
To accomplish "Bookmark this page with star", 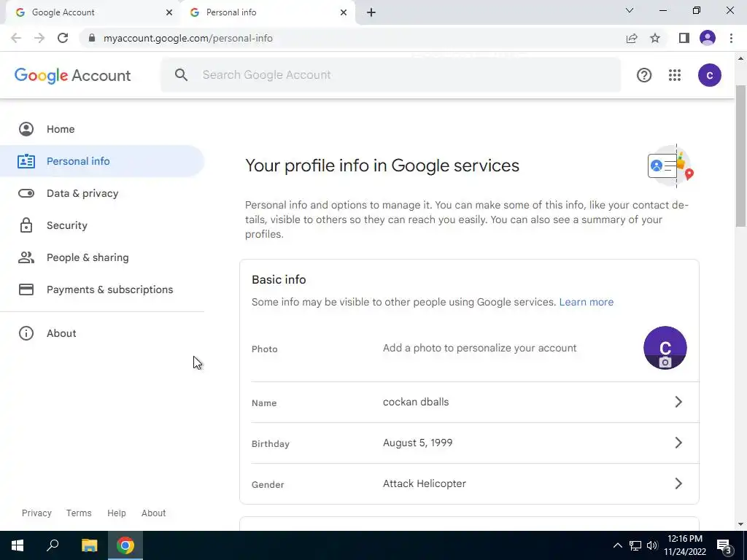I will tap(655, 38).
